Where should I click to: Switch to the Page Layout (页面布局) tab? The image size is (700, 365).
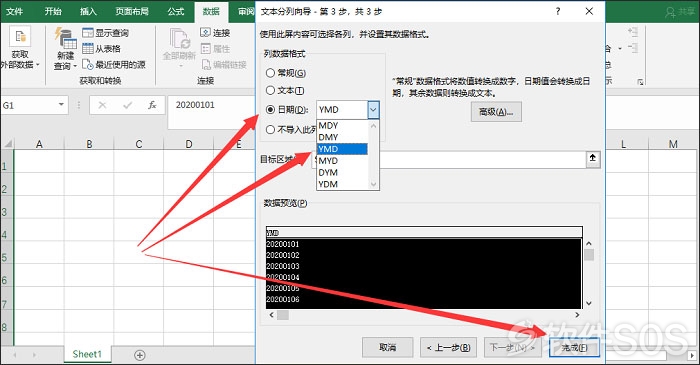(132, 12)
